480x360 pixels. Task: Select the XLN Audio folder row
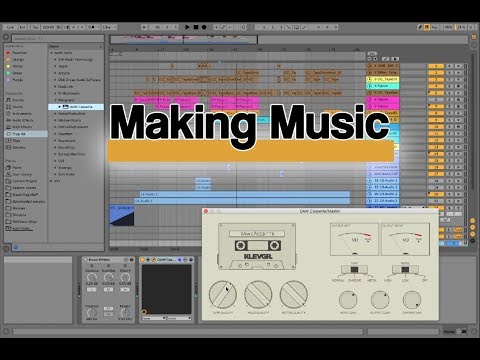76,174
